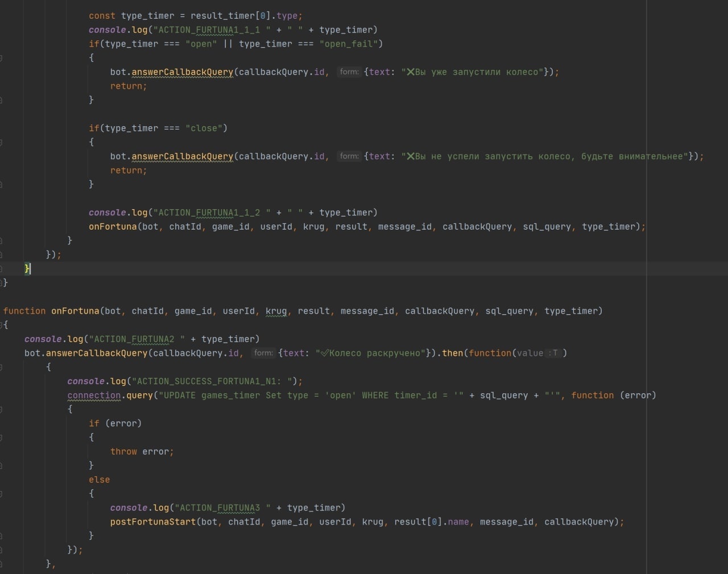This screenshot has width=728, height=574.
Task: Click the form: hint on the 'Колесо раскручено' line
Action: 263,353
